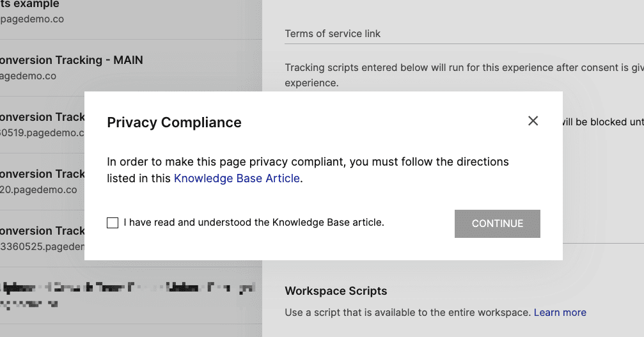Select the Conversion Tracking - MAIN title
This screenshot has height=337, width=644.
point(71,60)
